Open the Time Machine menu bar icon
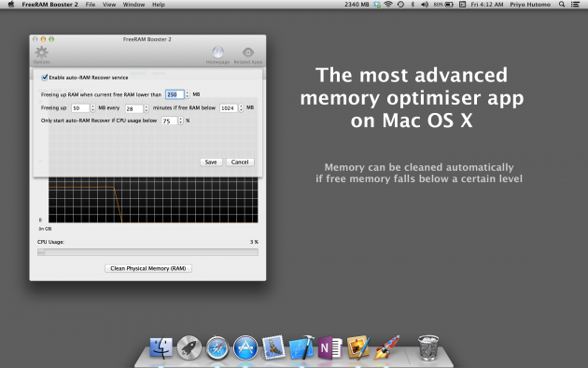 (x=400, y=5)
